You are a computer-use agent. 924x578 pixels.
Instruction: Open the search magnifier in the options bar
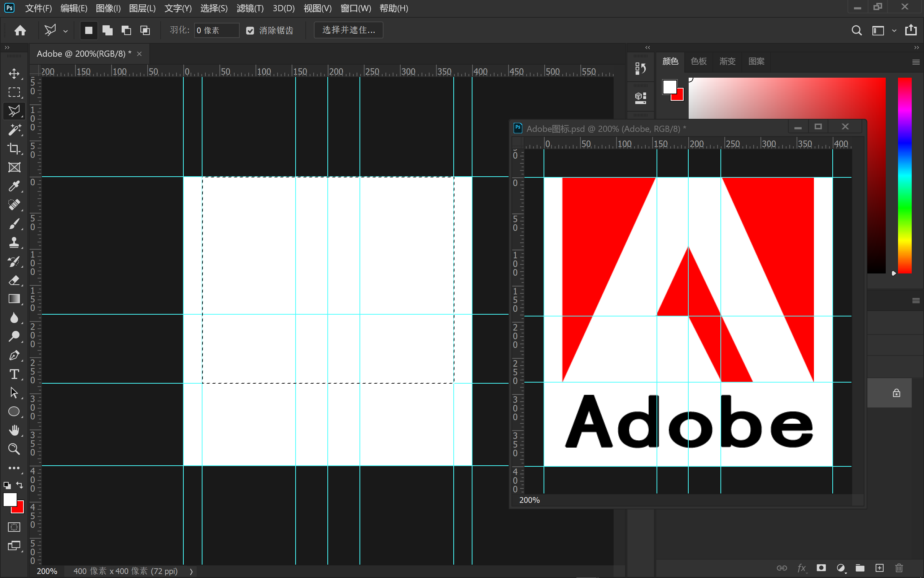point(857,30)
